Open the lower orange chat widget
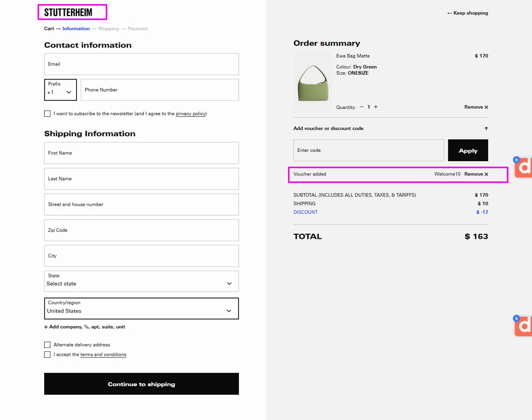532x420 pixels. (x=523, y=326)
